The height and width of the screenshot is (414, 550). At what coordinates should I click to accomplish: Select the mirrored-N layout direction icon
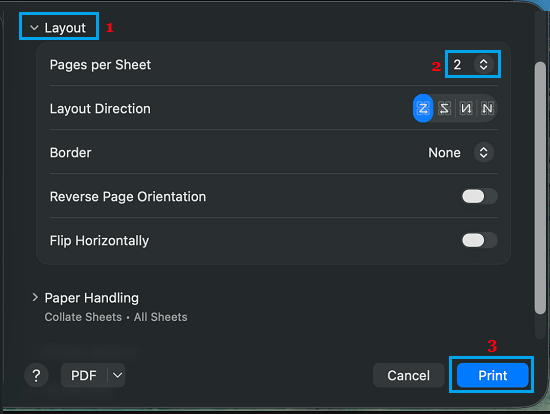coord(466,108)
